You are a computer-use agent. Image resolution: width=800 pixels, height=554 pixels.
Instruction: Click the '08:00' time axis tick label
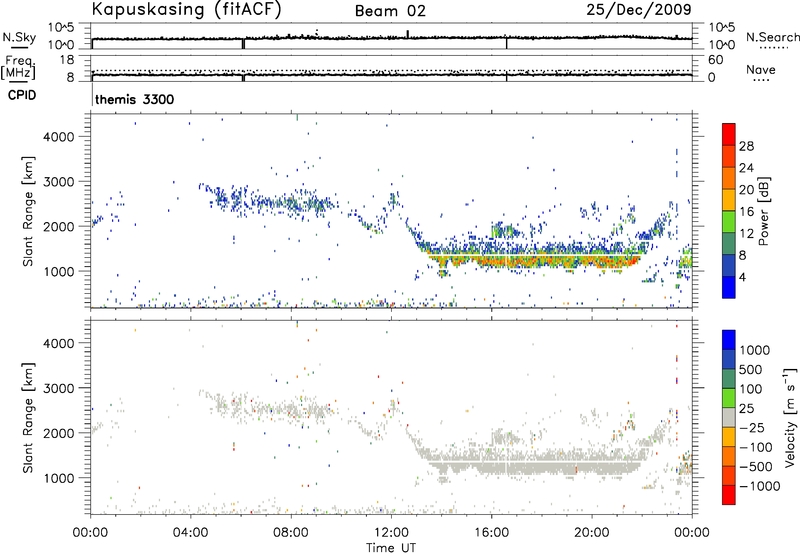click(291, 533)
